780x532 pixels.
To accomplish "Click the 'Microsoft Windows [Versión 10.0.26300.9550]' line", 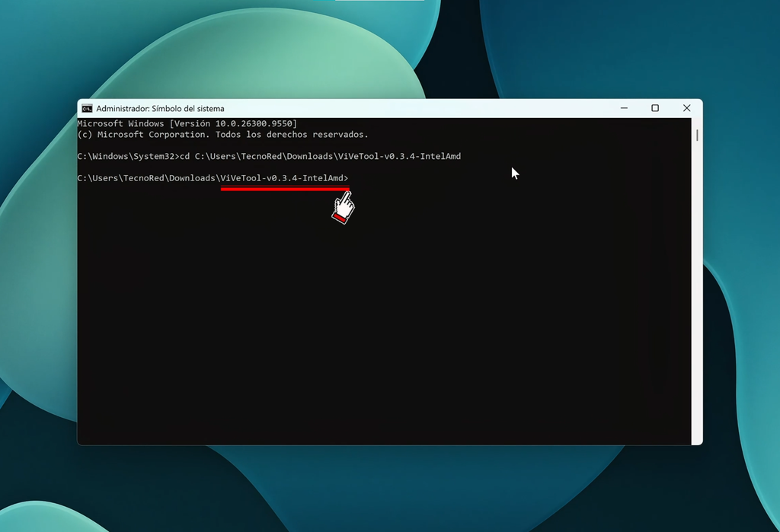I will click(187, 123).
